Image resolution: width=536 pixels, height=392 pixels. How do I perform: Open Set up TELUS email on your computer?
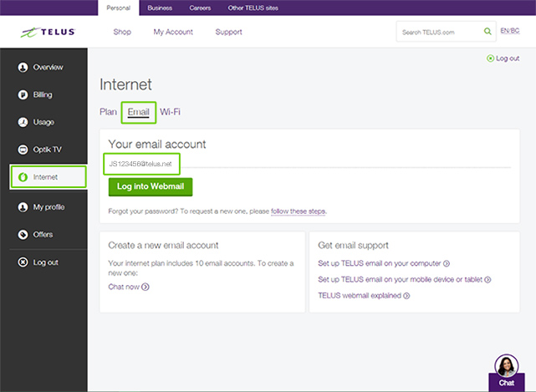click(x=379, y=263)
